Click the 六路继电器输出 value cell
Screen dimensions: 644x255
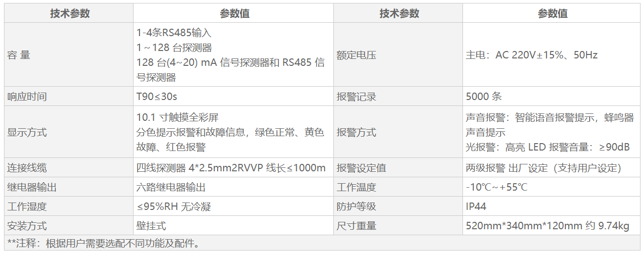point(171,187)
